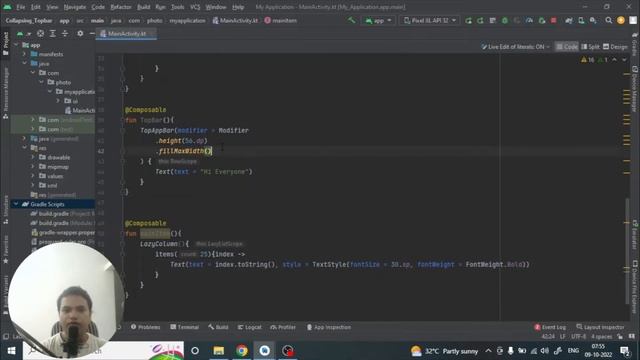Open the VCS menu
The width and height of the screenshot is (640, 360).
pyautogui.click(x=195, y=7)
